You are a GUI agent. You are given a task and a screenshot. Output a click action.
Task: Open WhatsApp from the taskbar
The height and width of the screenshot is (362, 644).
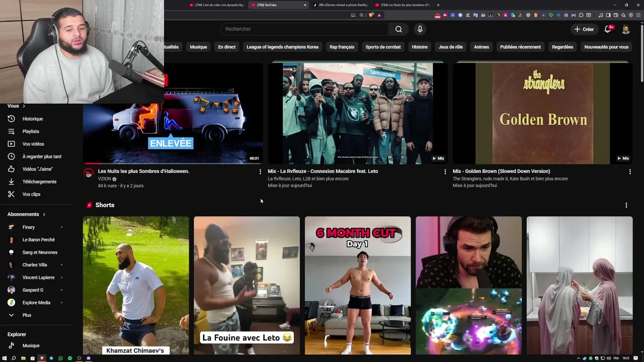[60, 358]
